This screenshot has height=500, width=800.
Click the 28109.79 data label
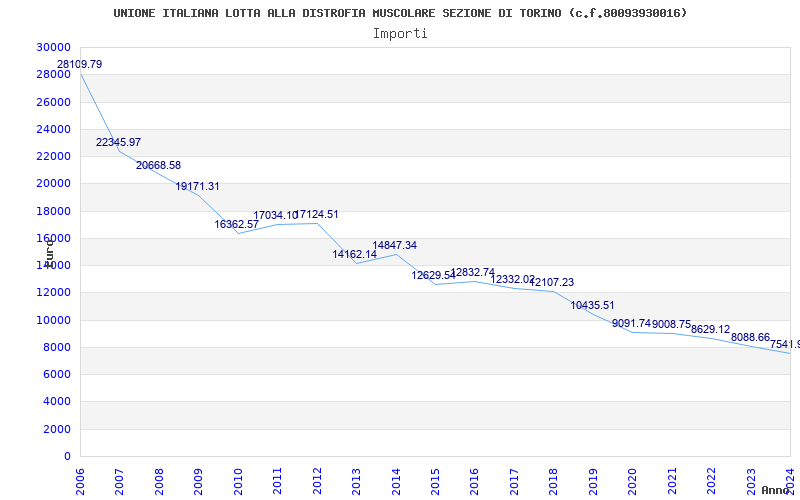pos(79,64)
